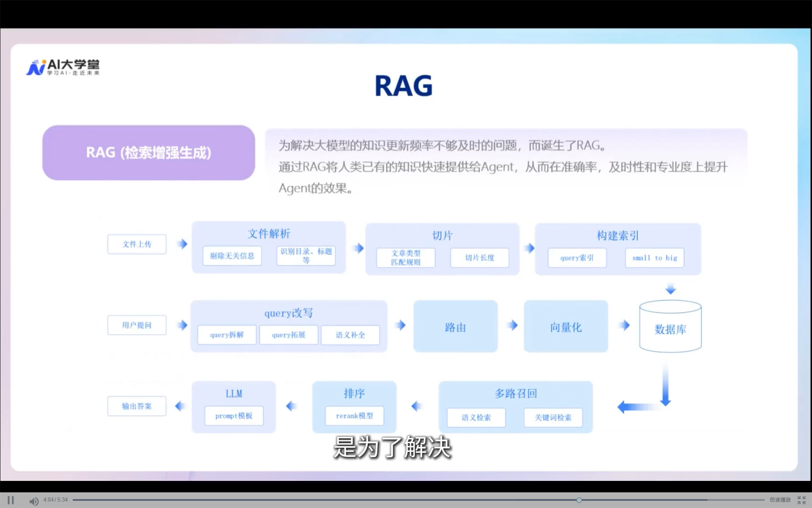The height and width of the screenshot is (508, 812).
Task: Click the 向量化 block
Action: [565, 327]
